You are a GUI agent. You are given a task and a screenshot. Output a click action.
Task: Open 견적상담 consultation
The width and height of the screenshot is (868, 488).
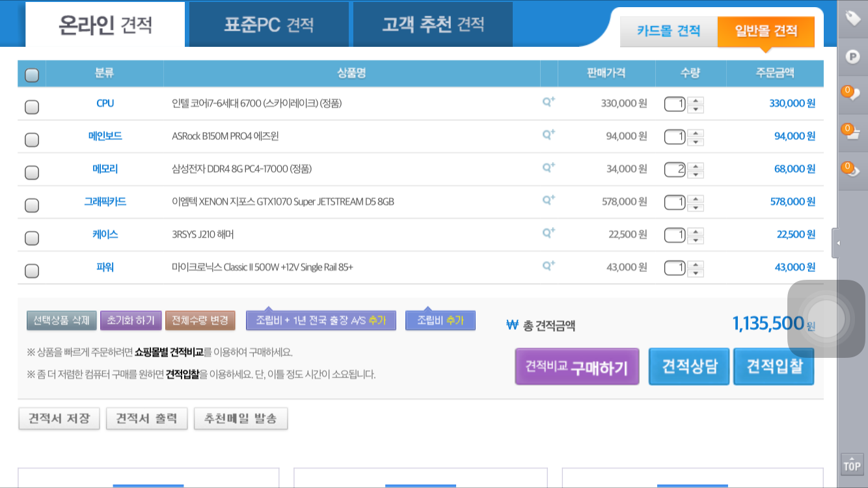click(689, 366)
